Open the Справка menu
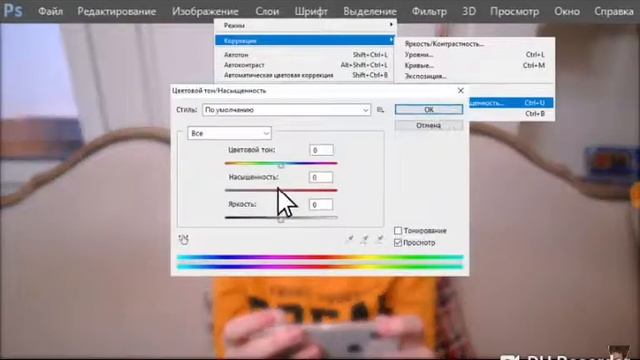Image resolution: width=640 pixels, height=360 pixels. pos(614,11)
